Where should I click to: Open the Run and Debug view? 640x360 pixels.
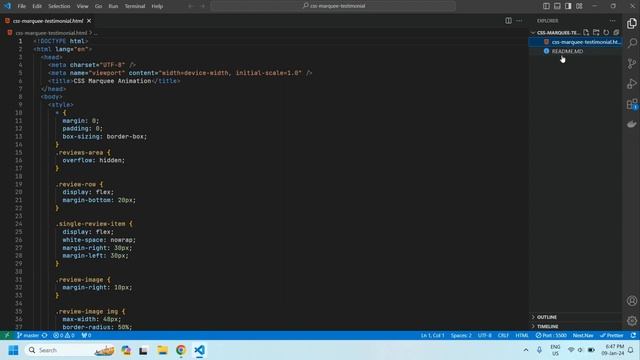[631, 84]
